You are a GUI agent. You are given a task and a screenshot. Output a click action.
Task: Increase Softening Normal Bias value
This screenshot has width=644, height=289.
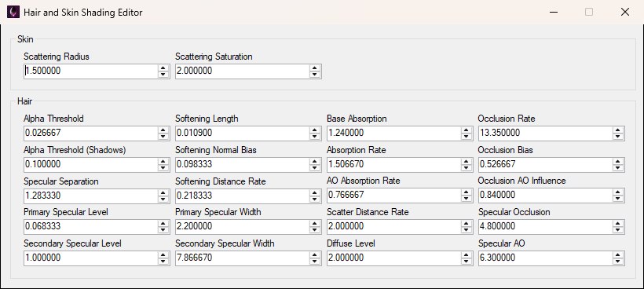pos(315,161)
